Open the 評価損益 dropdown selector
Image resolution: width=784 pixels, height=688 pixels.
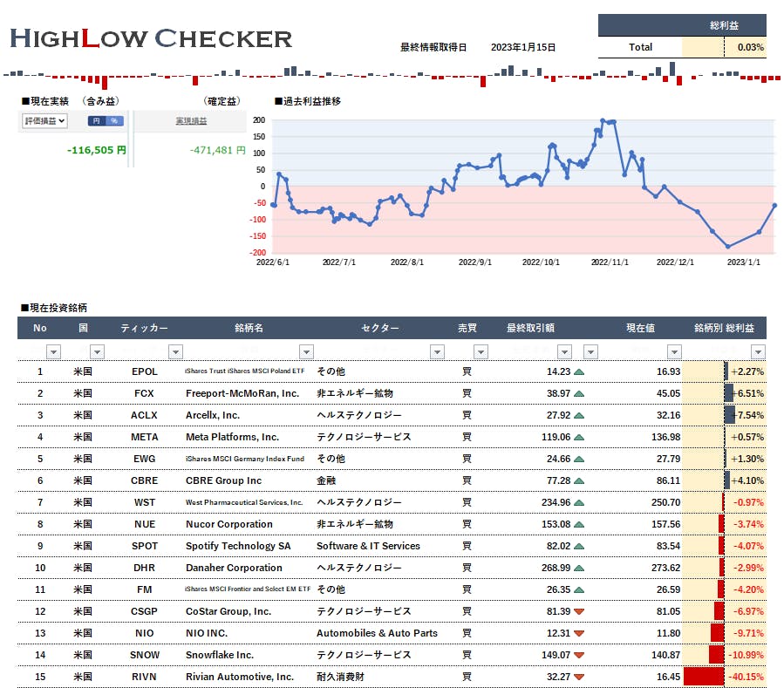(x=44, y=121)
